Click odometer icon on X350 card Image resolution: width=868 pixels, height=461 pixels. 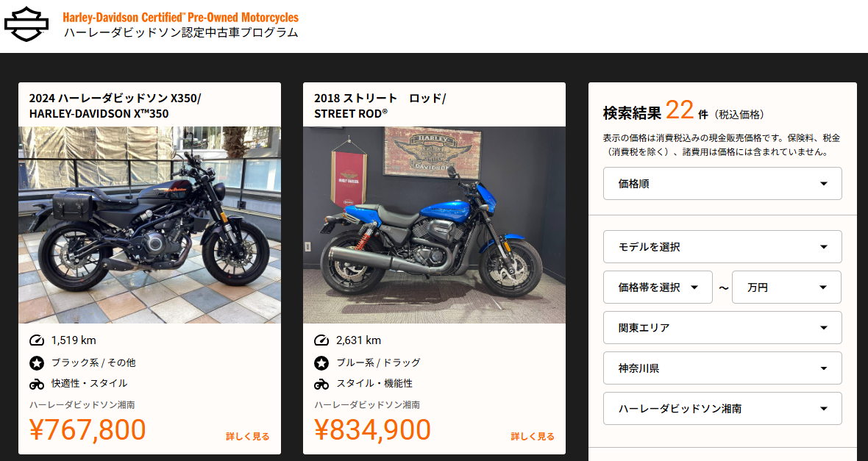[37, 340]
